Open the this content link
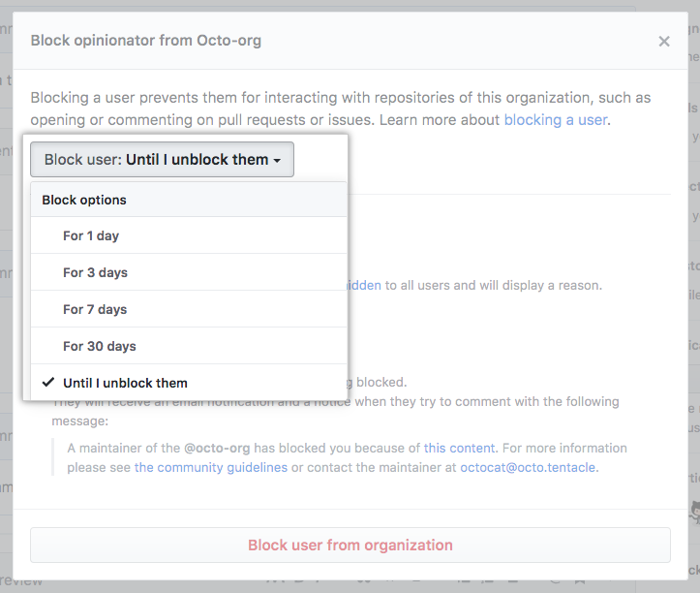 (x=459, y=448)
